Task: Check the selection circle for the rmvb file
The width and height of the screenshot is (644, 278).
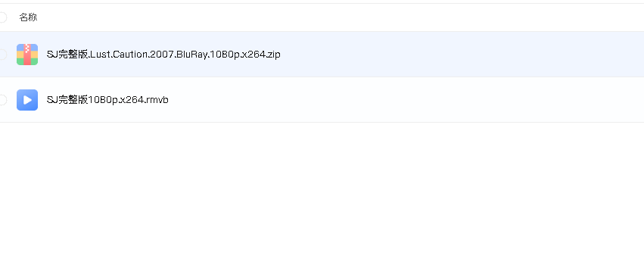Action: point(2,100)
